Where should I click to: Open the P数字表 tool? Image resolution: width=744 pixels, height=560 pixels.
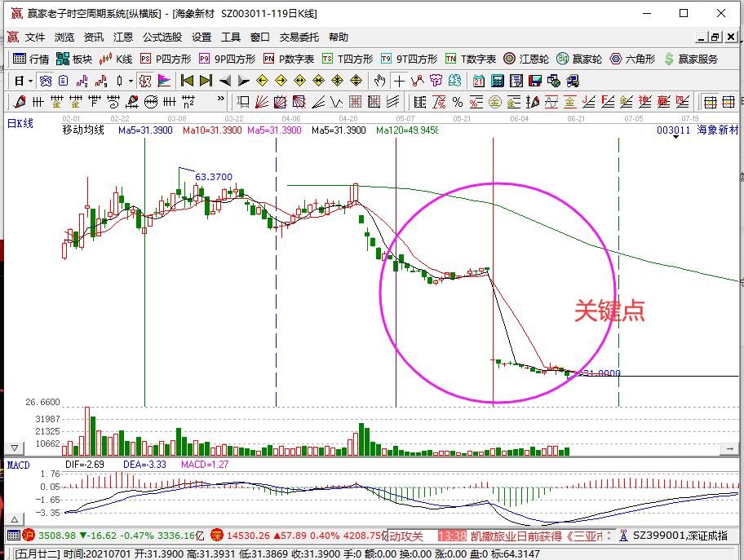(289, 59)
